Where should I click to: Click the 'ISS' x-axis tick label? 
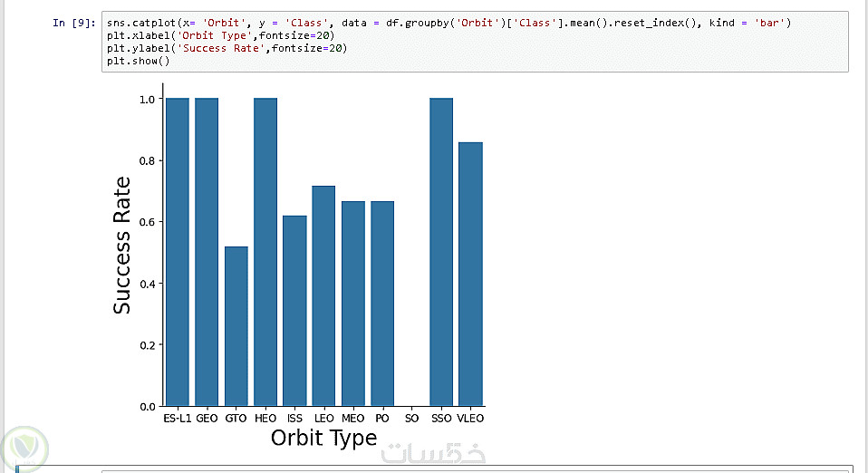click(x=294, y=418)
